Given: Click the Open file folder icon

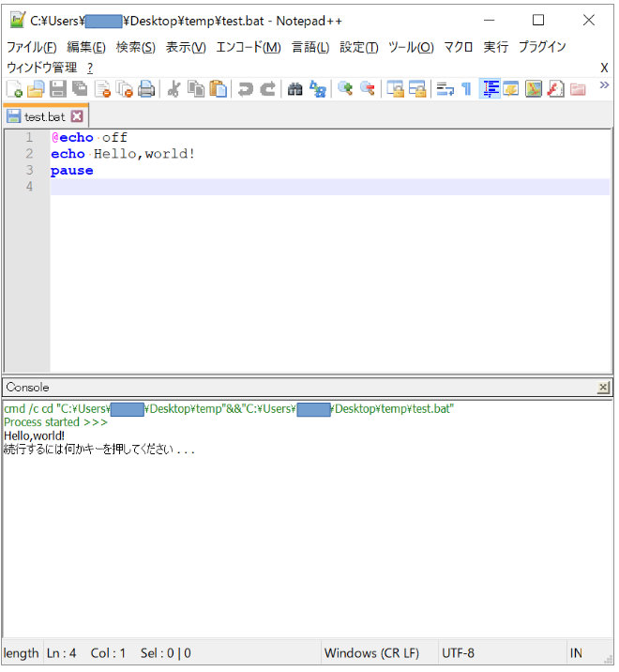Looking at the screenshot, I should point(36,89).
